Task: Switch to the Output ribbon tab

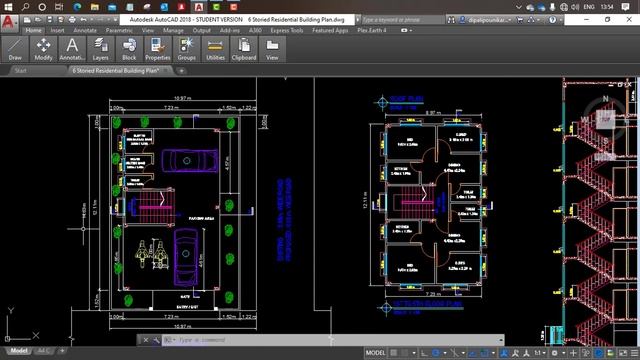Action: pos(201,30)
